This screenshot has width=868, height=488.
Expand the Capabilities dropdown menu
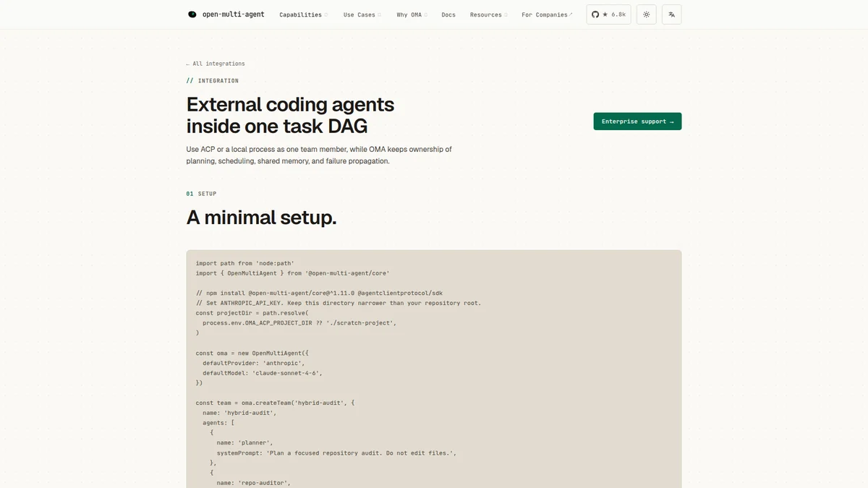tap(304, 14)
